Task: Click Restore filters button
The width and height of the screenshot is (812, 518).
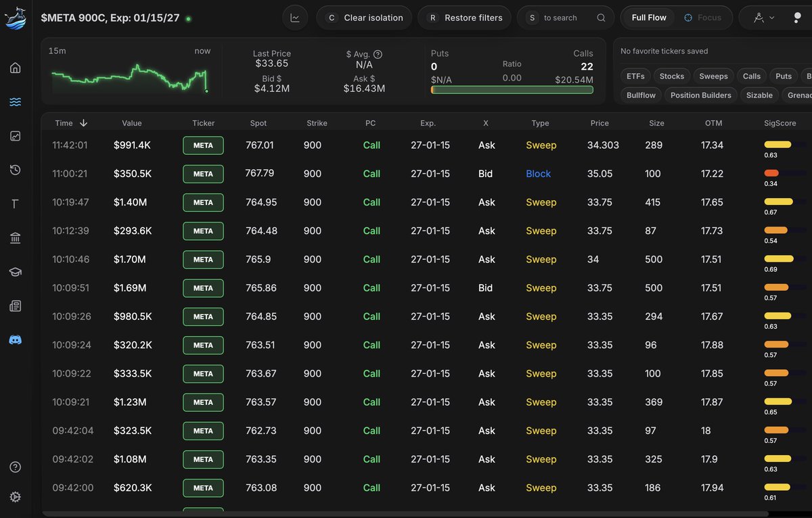Action: click(x=464, y=18)
